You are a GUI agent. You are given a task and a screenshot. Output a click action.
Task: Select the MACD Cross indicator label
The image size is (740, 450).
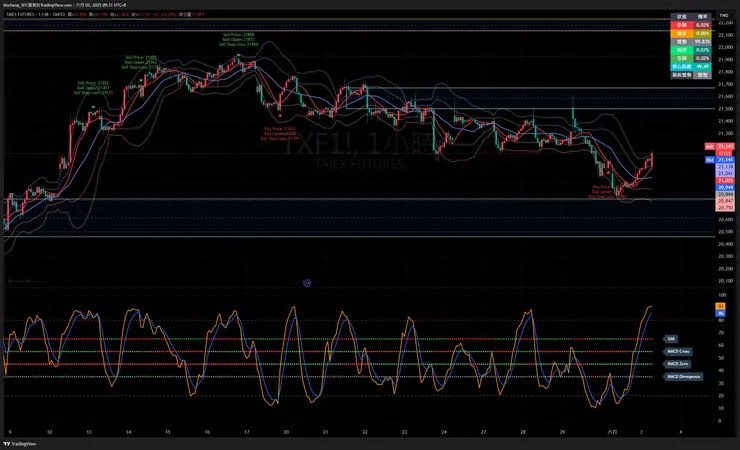tap(678, 351)
